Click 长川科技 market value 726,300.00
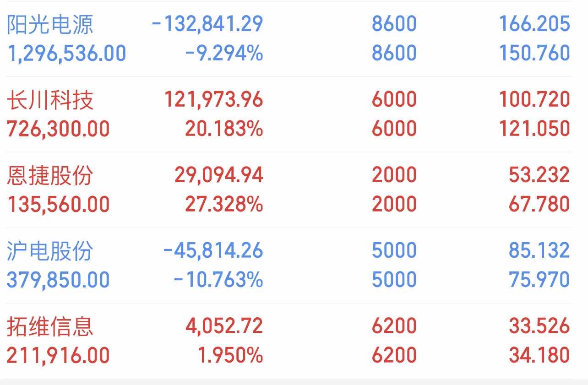588x385 pixels. coord(58,129)
